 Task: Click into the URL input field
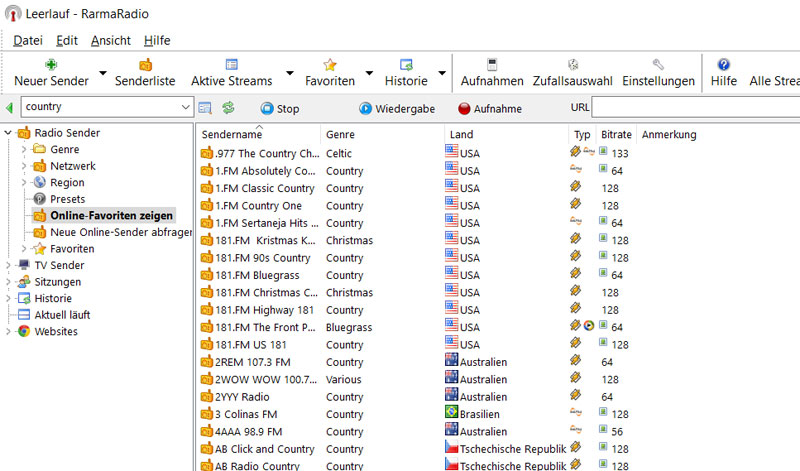(x=696, y=108)
